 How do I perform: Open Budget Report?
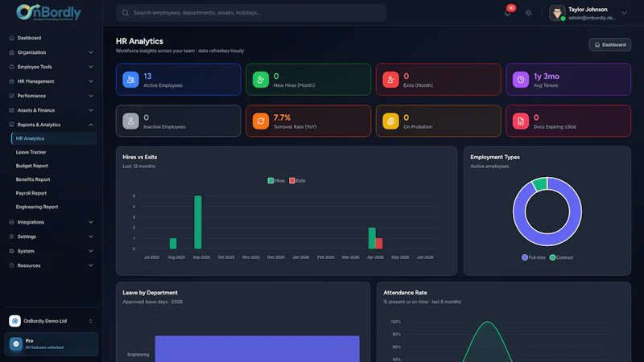(32, 166)
